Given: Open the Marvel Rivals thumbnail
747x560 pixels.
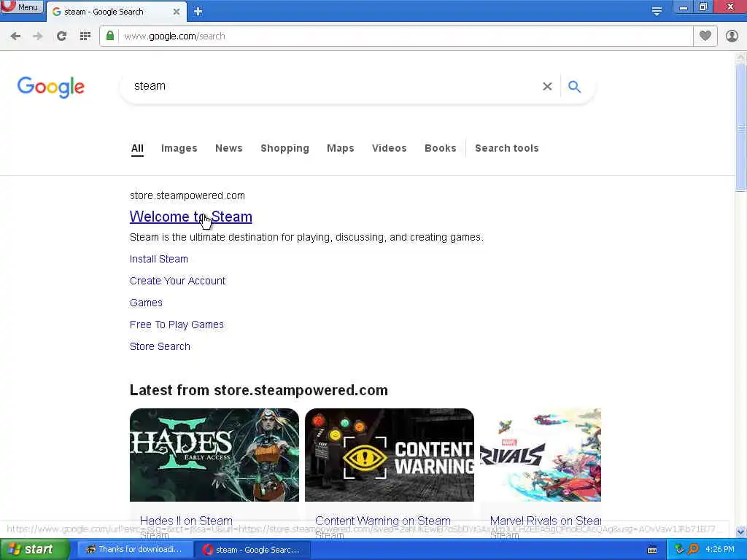Looking at the screenshot, I should click(541, 455).
